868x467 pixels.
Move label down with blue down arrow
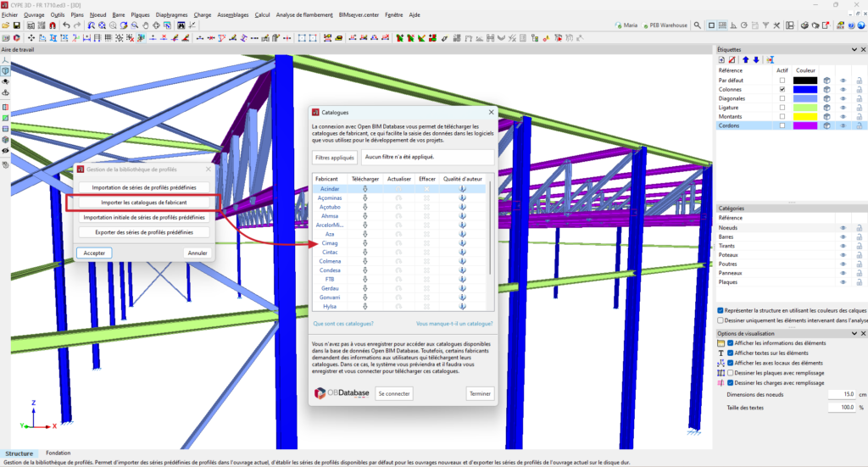(x=756, y=59)
